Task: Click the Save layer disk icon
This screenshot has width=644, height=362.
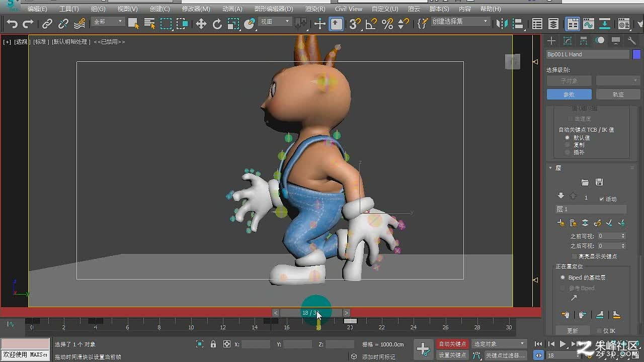Action: 599,182
